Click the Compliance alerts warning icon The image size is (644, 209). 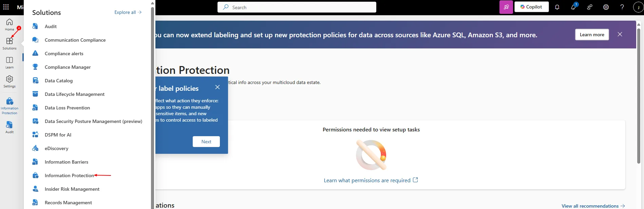point(35,54)
